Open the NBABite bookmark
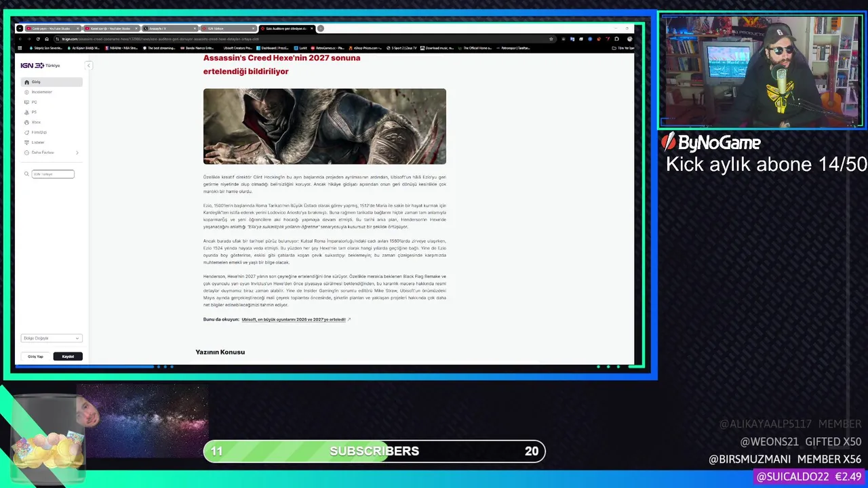This screenshot has height=488, width=868. click(121, 48)
